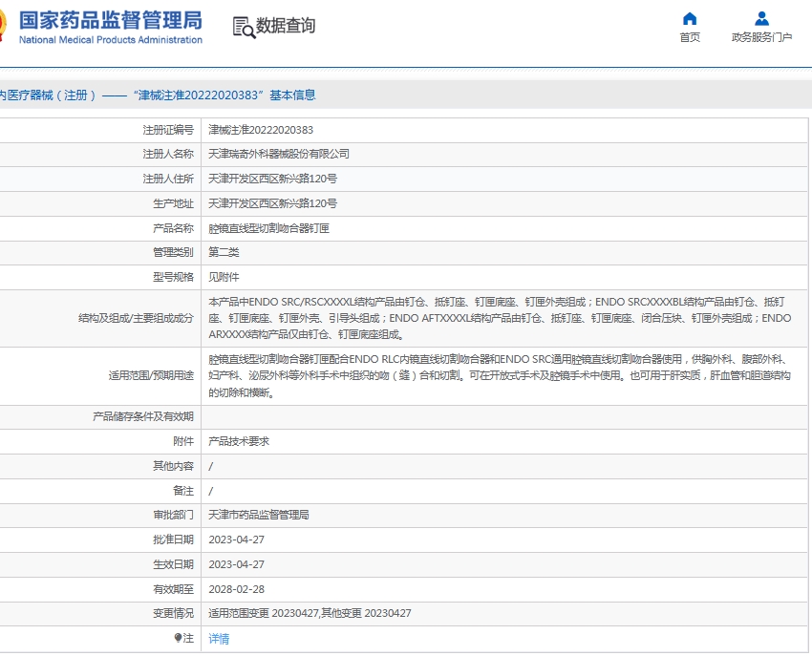Image resolution: width=812 pixels, height=656 pixels.
Task: Click the 管理类别 row label
Action: point(173,253)
